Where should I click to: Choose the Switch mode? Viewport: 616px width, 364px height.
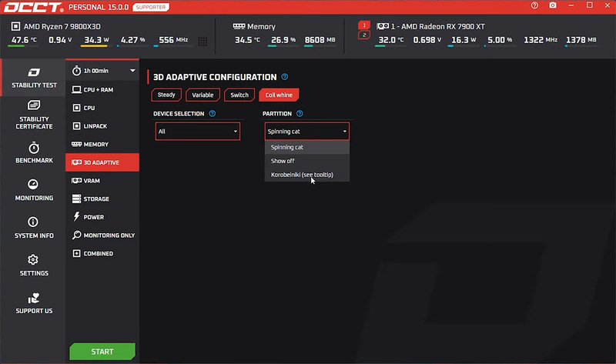pos(239,95)
